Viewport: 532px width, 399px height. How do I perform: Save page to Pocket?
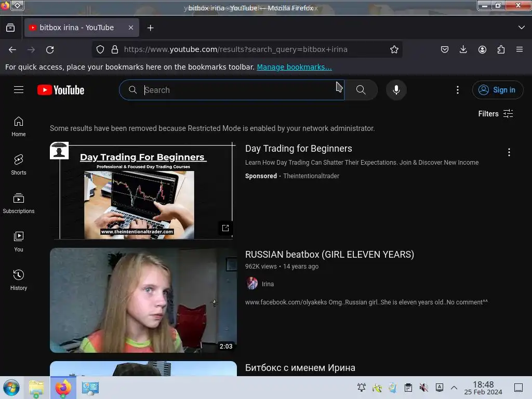point(445,49)
